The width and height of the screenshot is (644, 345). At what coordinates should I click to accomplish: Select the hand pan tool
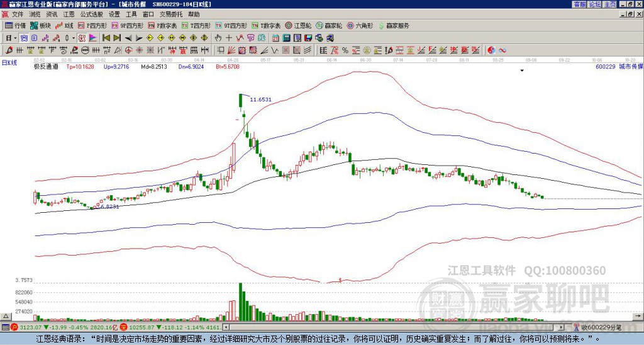tap(218, 38)
